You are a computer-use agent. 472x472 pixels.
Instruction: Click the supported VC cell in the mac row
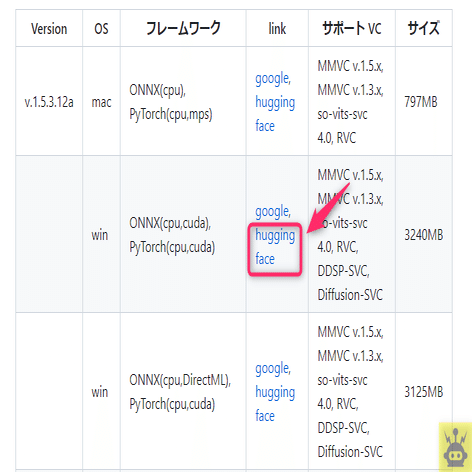coord(352,101)
